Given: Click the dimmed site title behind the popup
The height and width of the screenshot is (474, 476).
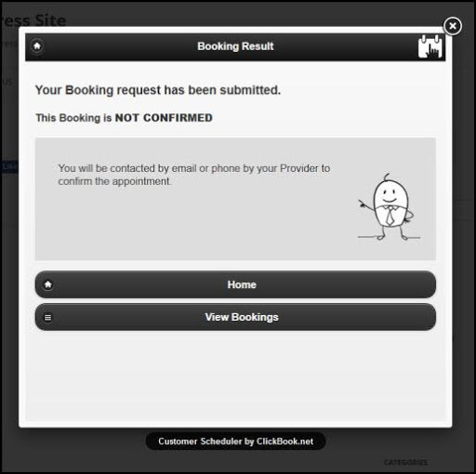Looking at the screenshot, I should (x=33, y=20).
